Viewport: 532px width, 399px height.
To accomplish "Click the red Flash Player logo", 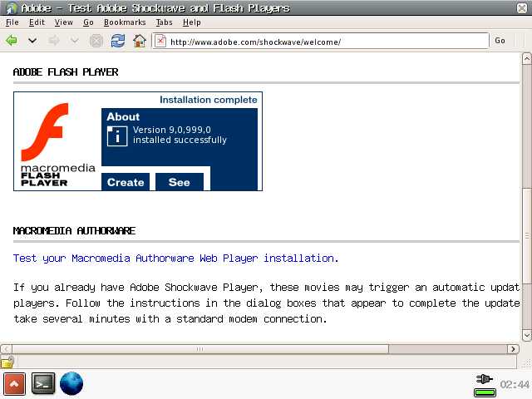I will coord(47,132).
